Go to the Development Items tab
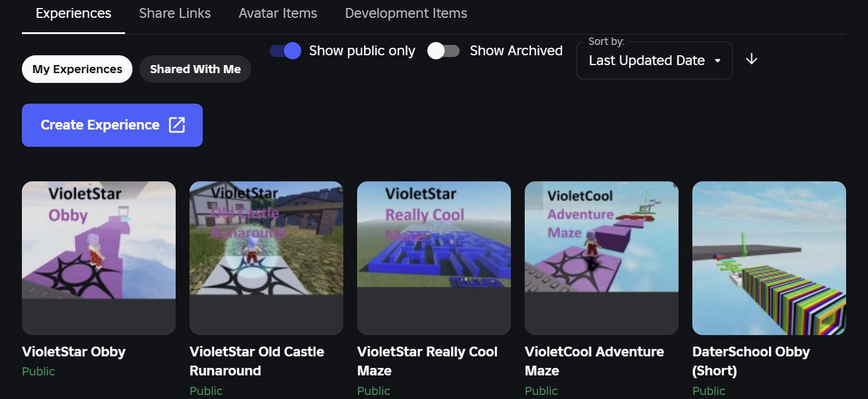Screen dimensions: 868x399 point(405,13)
